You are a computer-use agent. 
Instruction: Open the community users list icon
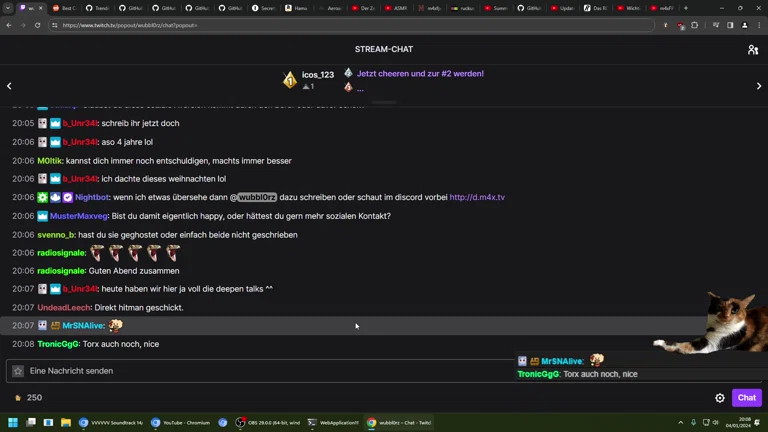point(753,49)
